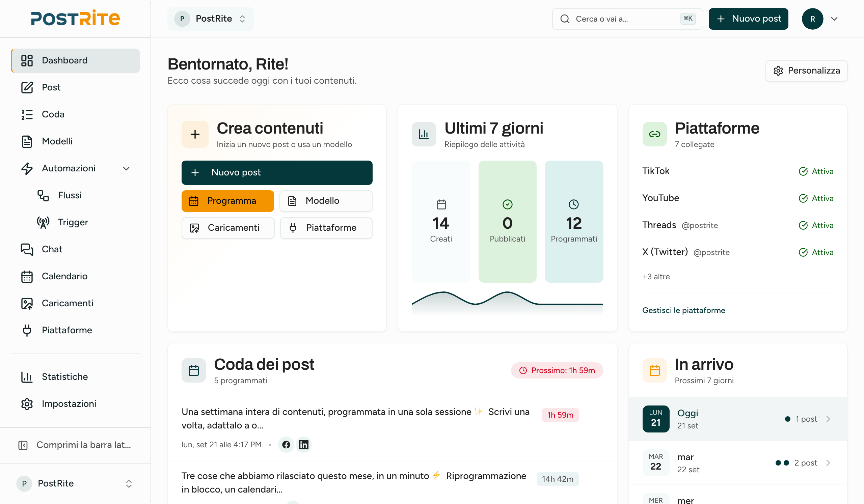Image resolution: width=864 pixels, height=504 pixels.
Task: Collapse the Automazioni submenu chevron
Action: (126, 169)
